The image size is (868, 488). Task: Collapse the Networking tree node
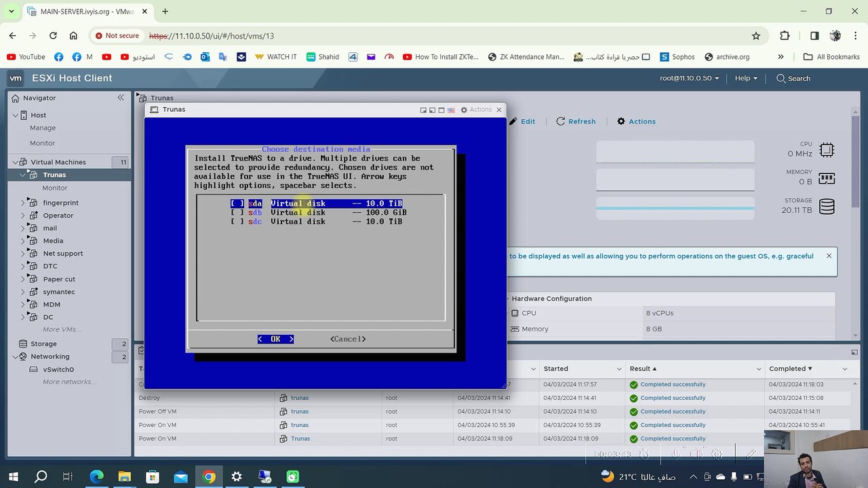(16, 357)
